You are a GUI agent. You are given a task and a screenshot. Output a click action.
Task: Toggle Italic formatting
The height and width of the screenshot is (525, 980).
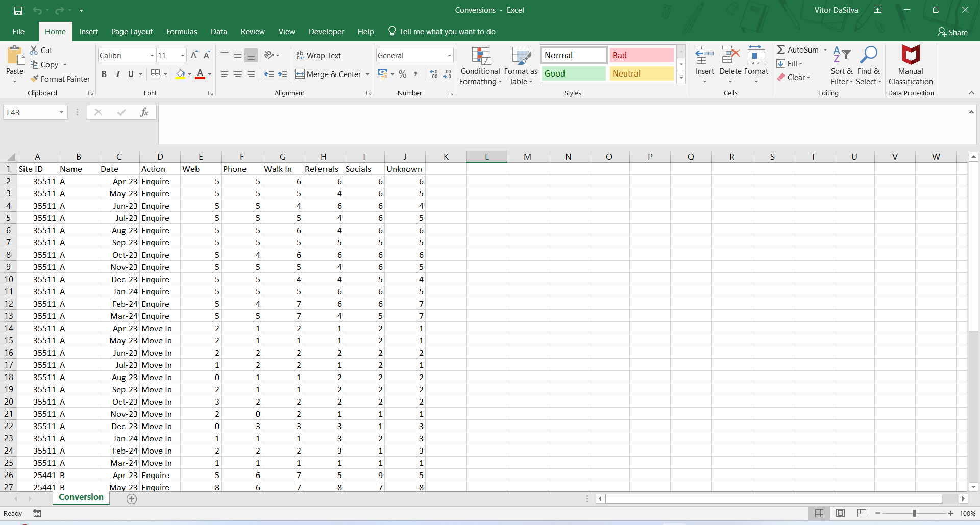117,74
